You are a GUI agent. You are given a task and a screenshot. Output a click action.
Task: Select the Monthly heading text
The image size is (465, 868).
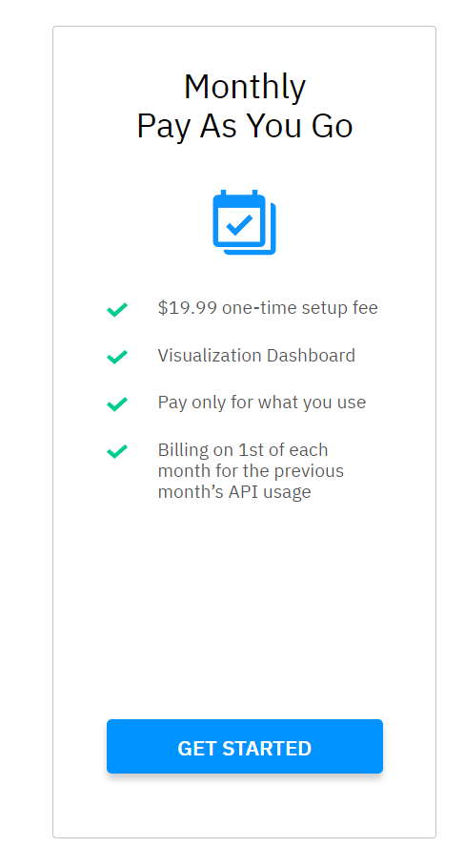[244, 88]
